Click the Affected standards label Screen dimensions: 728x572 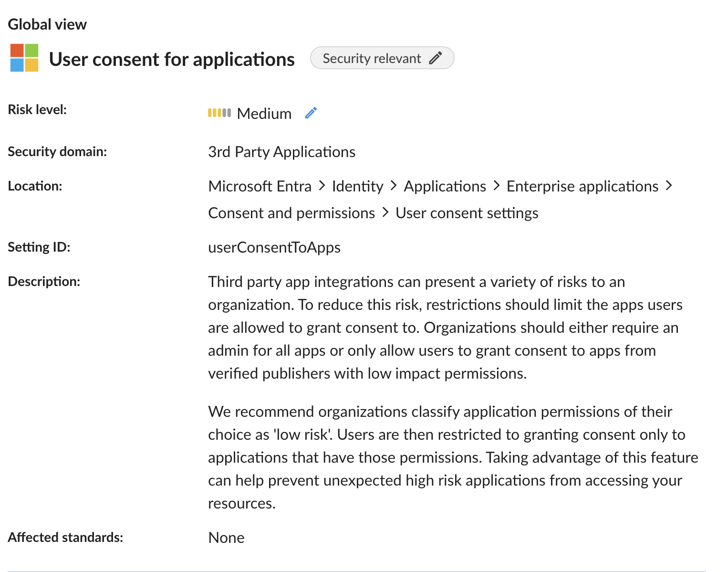[65, 537]
